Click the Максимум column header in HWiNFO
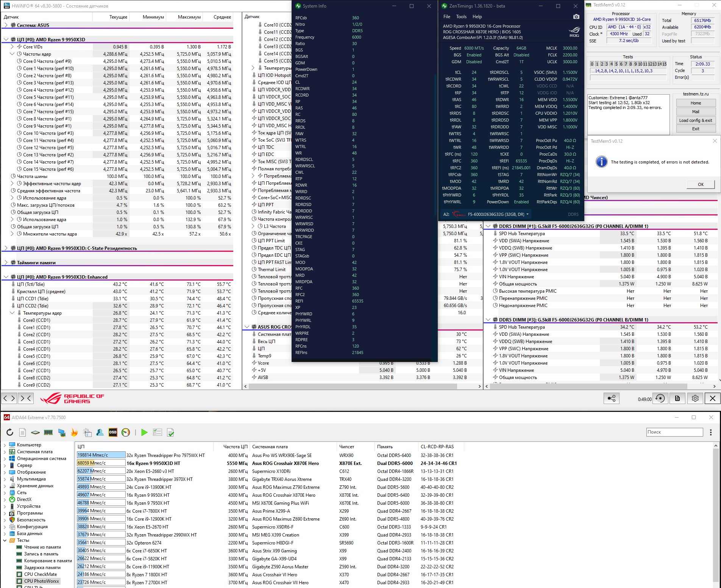The image size is (721, 588). pyautogui.click(x=189, y=17)
